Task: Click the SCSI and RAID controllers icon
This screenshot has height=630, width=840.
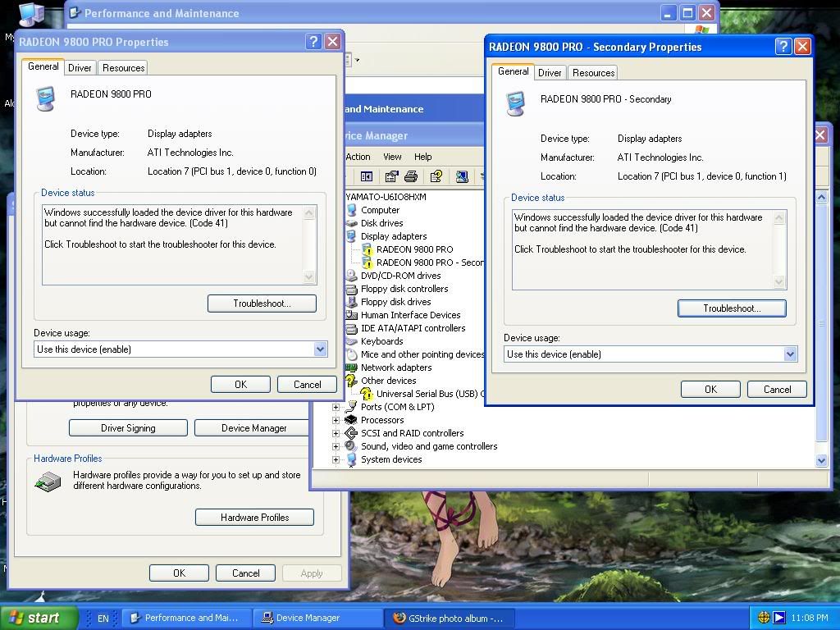Action: (351, 433)
